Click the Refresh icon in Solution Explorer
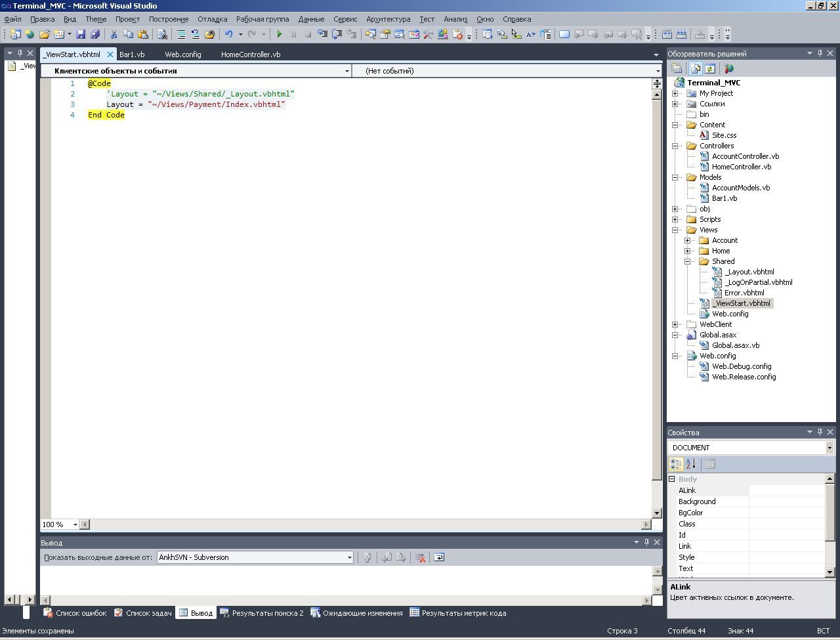Image resolution: width=840 pixels, height=640 pixels. 709,68
